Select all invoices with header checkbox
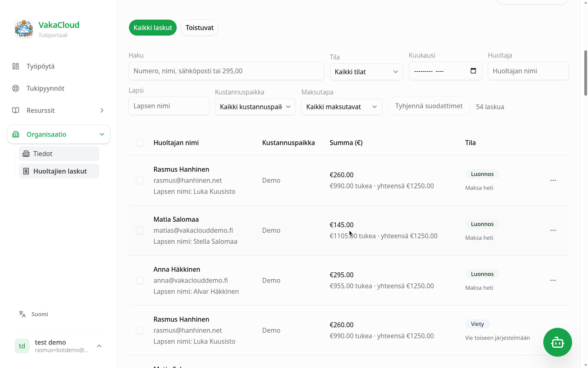The image size is (588, 368). pyautogui.click(x=140, y=143)
